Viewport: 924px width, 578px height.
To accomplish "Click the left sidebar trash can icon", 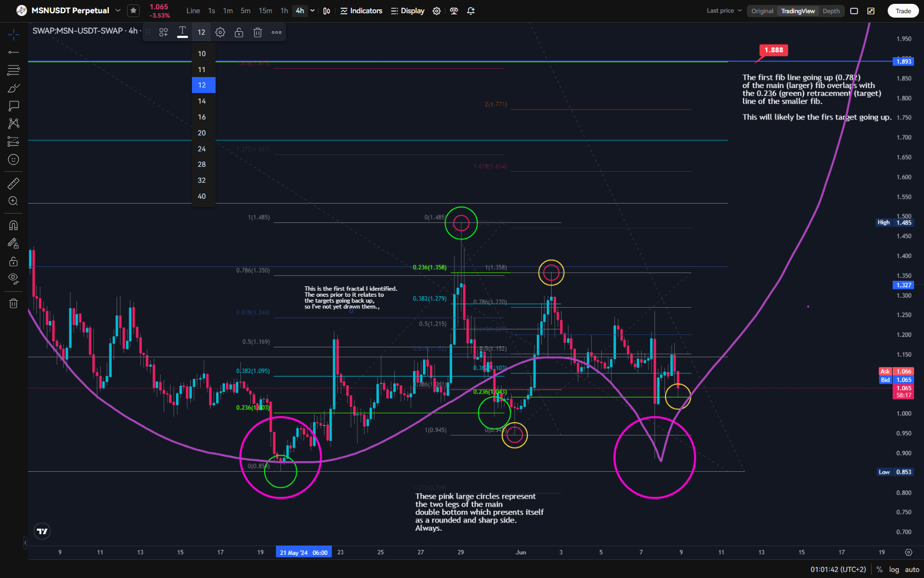I will [x=14, y=303].
